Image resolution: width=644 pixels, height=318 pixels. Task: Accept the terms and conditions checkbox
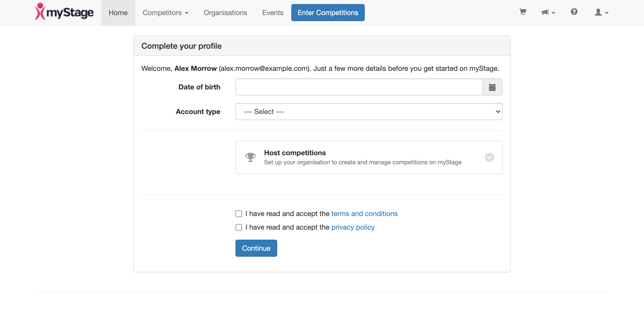click(239, 214)
